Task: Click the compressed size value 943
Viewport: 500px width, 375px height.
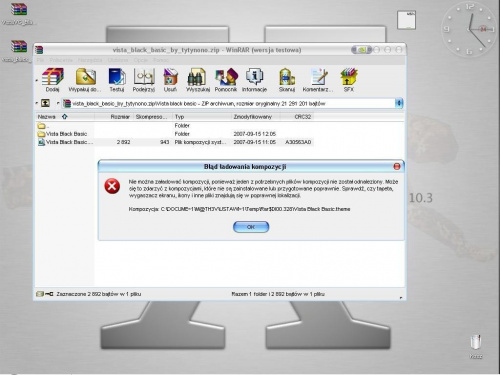Action: click(x=164, y=142)
